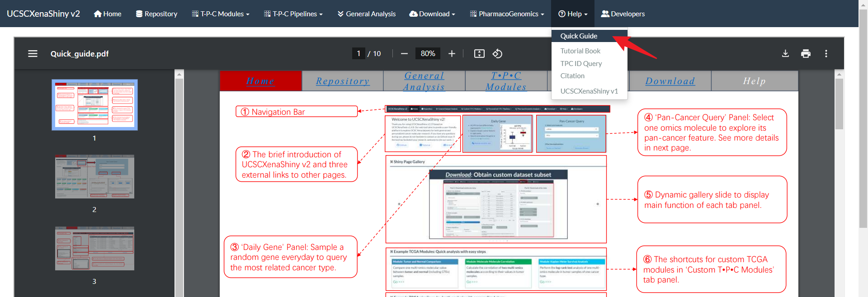Select page 2 thumbnail

[94, 177]
